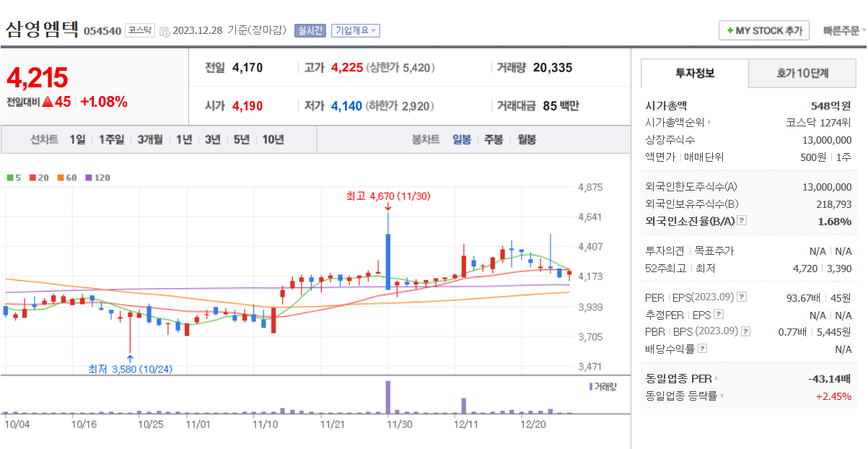The width and height of the screenshot is (868, 449).
Task: Click the 고가 value 4,225
Action: [x=347, y=68]
